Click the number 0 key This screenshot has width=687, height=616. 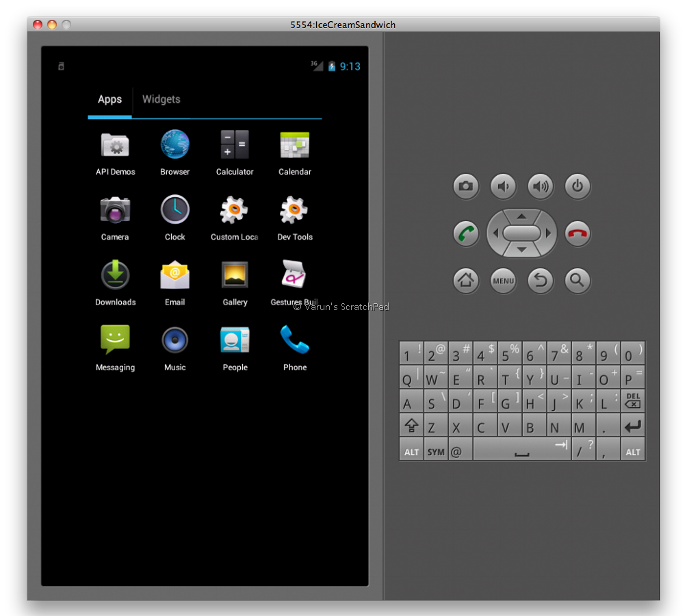pos(633,353)
